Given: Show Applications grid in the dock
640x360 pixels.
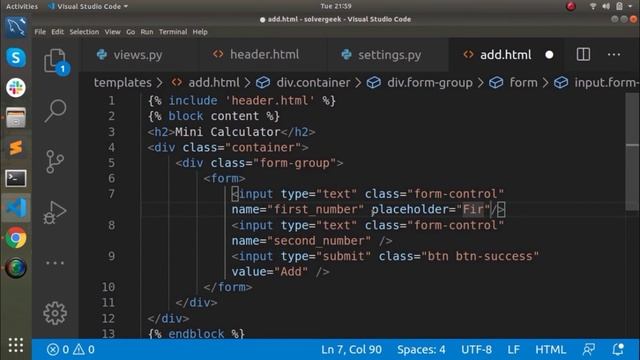Looking at the screenshot, I should coord(16,345).
